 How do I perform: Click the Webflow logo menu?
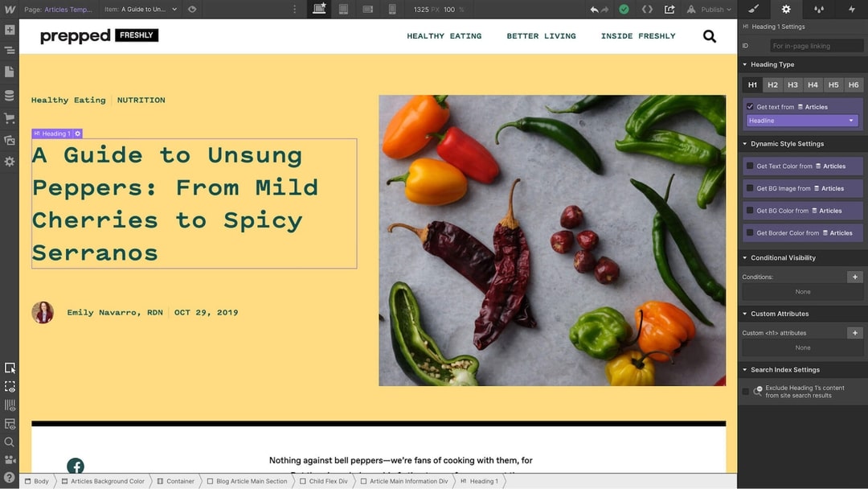10,10
